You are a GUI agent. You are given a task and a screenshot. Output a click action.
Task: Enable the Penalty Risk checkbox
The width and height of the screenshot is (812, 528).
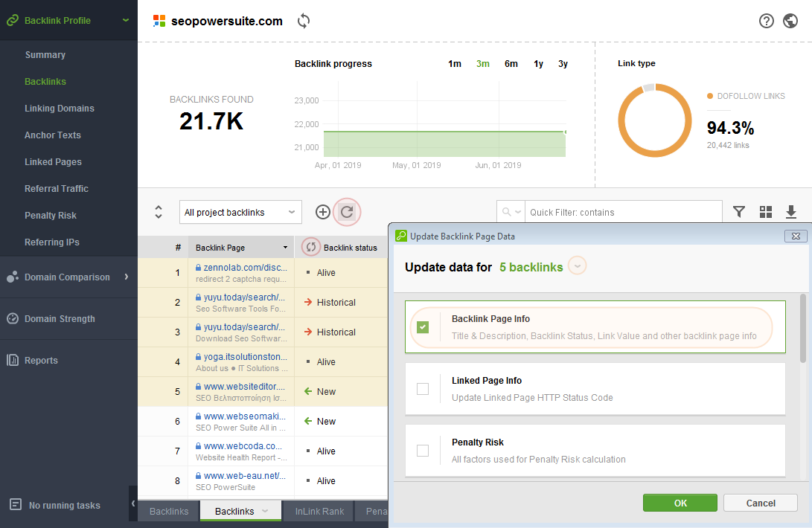click(x=423, y=451)
